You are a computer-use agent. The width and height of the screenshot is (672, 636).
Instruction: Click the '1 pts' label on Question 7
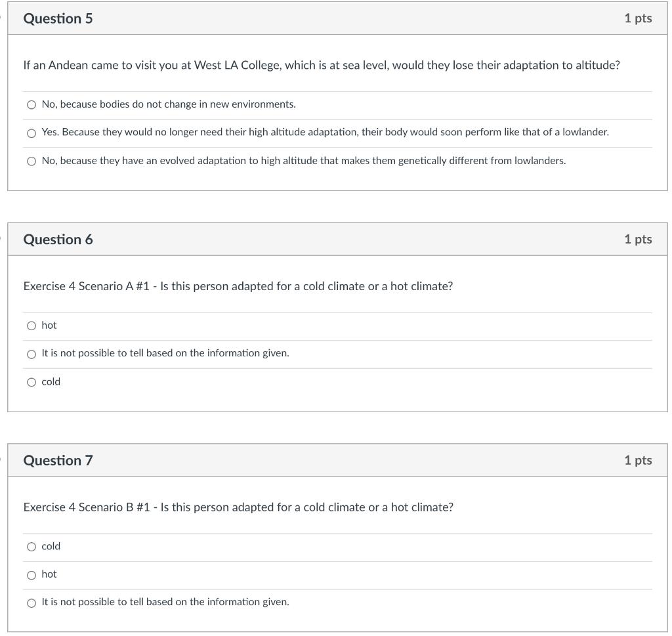[x=638, y=460]
